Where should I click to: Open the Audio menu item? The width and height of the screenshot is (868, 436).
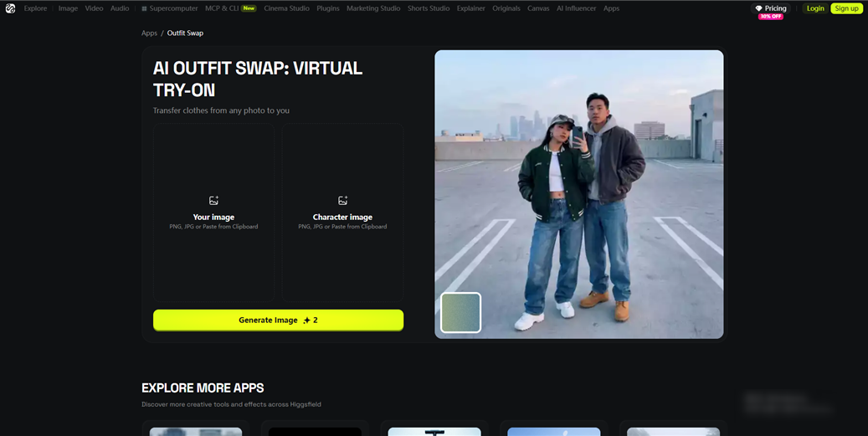(x=120, y=8)
